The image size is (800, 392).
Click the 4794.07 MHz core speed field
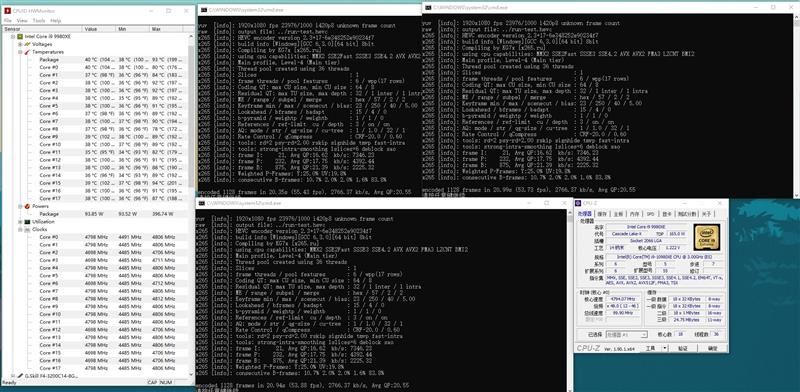622,299
